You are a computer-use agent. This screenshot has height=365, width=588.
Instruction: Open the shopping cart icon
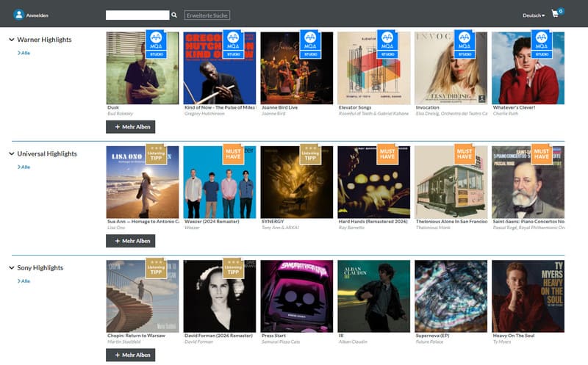point(555,14)
